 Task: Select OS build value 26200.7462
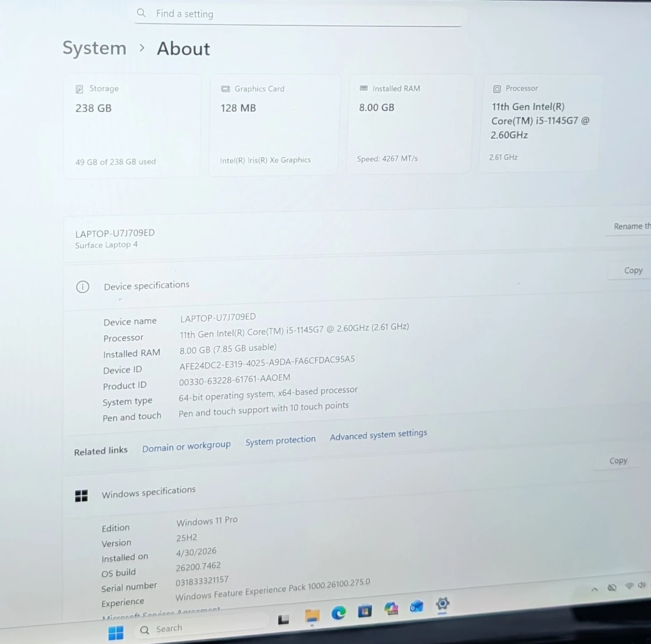[198, 566]
